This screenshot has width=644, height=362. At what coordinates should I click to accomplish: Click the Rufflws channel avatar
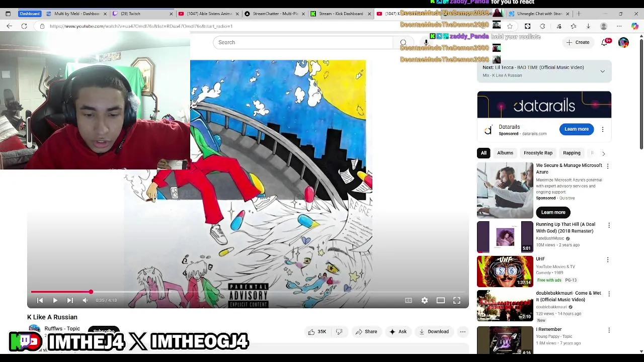(x=34, y=330)
